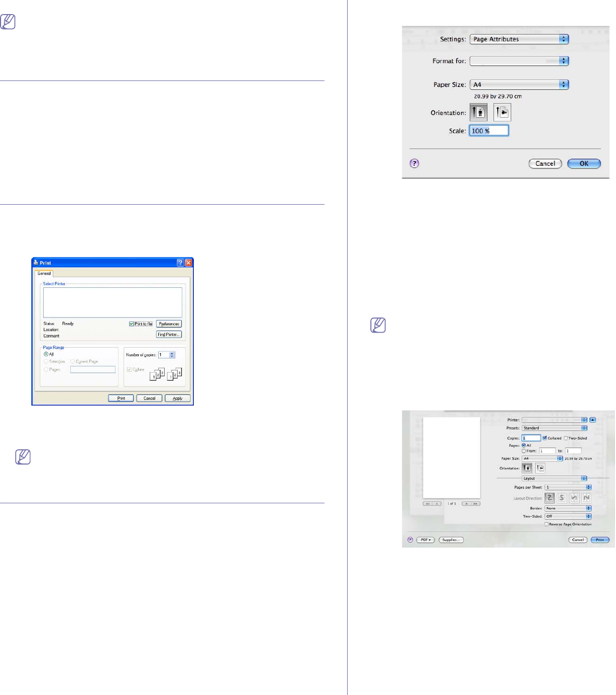The image size is (616, 695).
Task: Click the blue Print button in Mac dialog
Action: [x=600, y=539]
